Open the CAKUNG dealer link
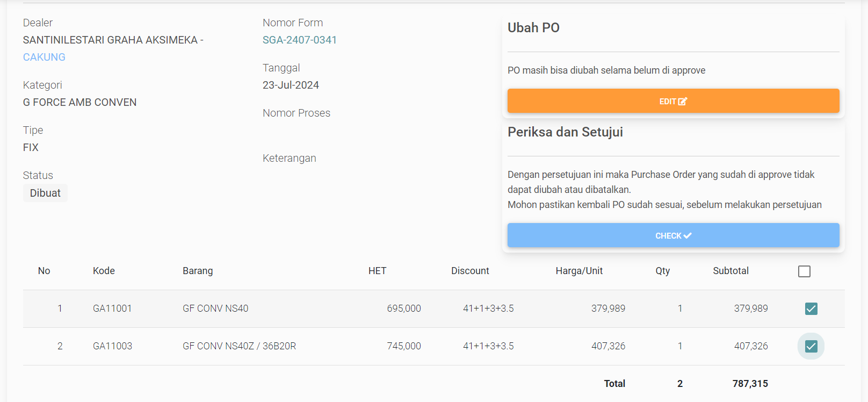868x402 pixels. pyautogui.click(x=44, y=57)
